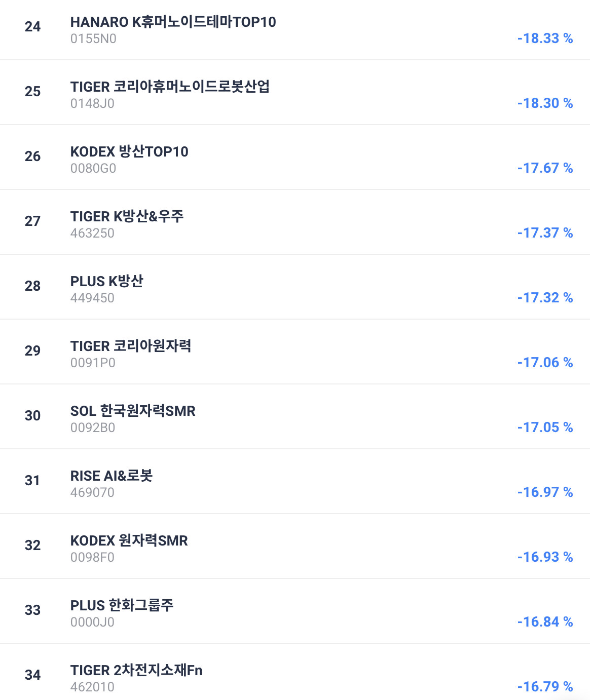Open TIGER 2차전지소재Fn details
Image resolution: width=590 pixels, height=700 pixels.
pos(136,671)
